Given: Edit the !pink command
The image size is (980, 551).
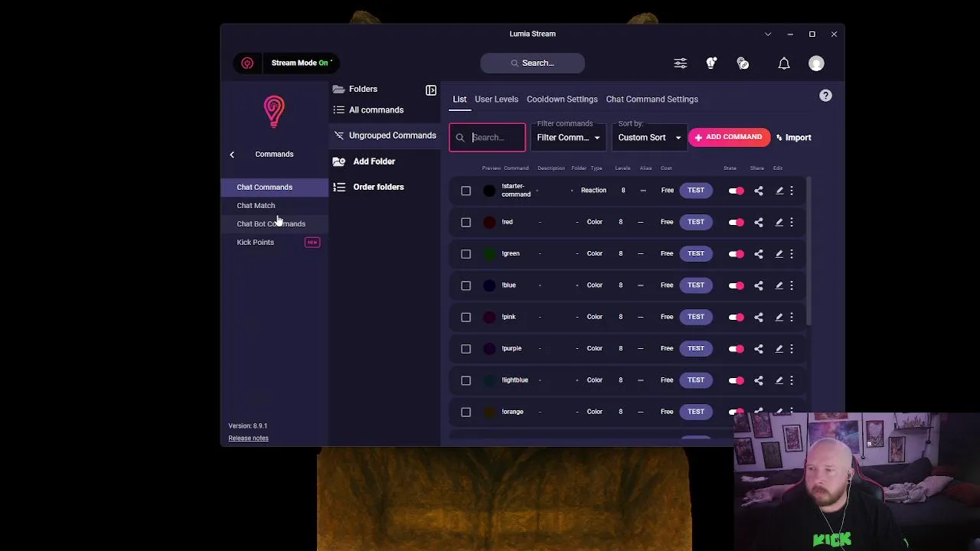Looking at the screenshot, I should point(779,317).
